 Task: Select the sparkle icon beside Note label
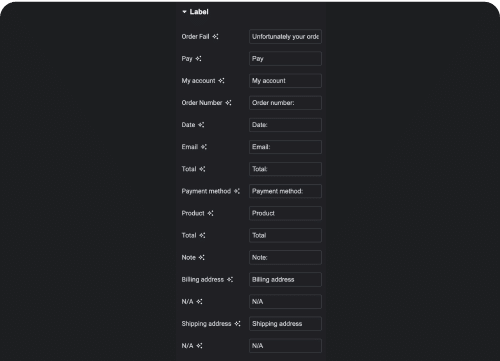(202, 257)
